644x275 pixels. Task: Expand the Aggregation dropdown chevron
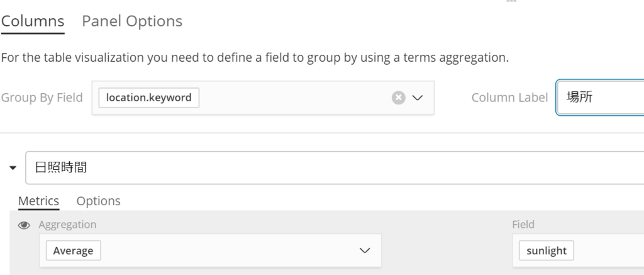pyautogui.click(x=364, y=250)
